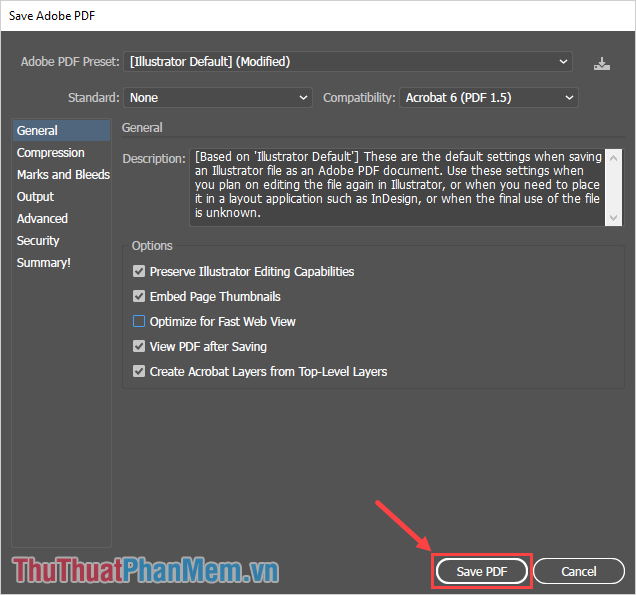View the Summary! section
This screenshot has width=636, height=595.
(43, 263)
